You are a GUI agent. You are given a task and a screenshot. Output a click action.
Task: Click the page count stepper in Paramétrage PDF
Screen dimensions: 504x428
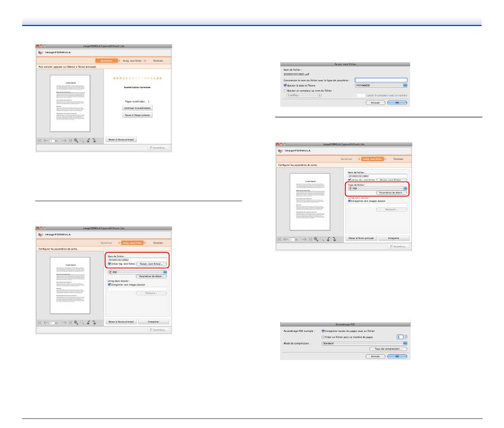pyautogui.click(x=406, y=337)
